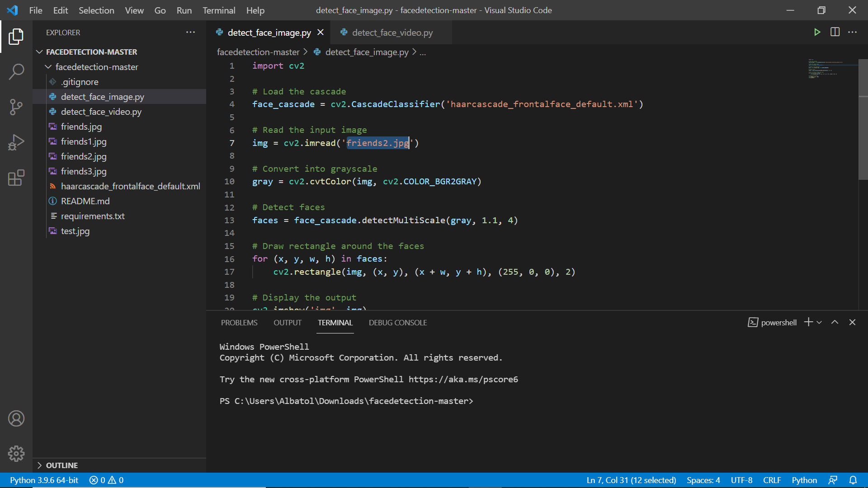
Task: Open the new terminal launch profile dropdown
Action: coord(819,322)
